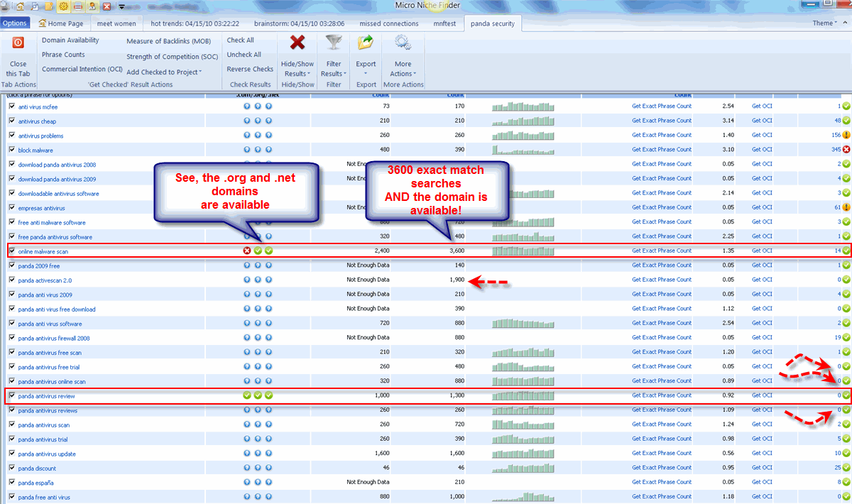
Task: Switch to the missed connections tab
Action: 389,23
